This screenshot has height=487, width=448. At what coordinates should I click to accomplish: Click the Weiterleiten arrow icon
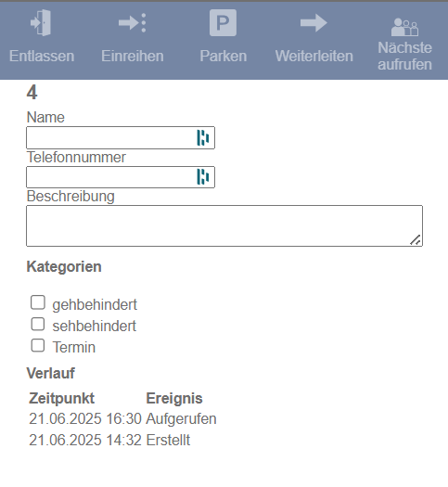coord(314,22)
